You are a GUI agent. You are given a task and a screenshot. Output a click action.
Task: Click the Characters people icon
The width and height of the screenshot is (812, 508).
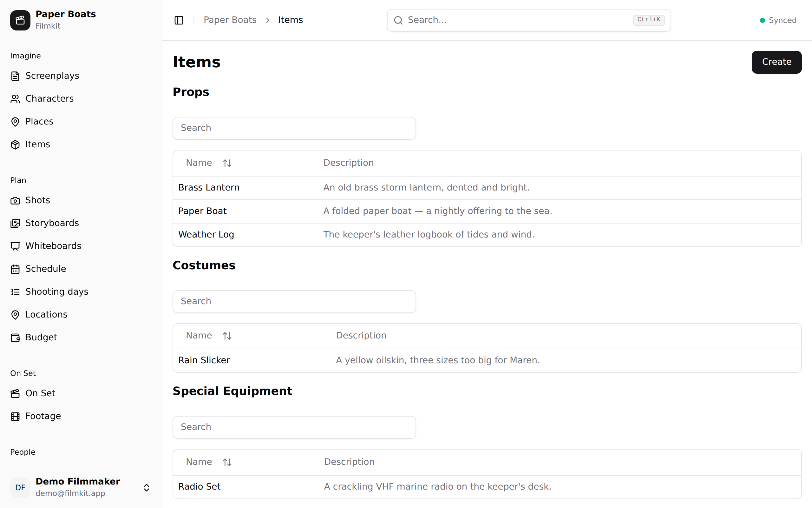tap(15, 99)
